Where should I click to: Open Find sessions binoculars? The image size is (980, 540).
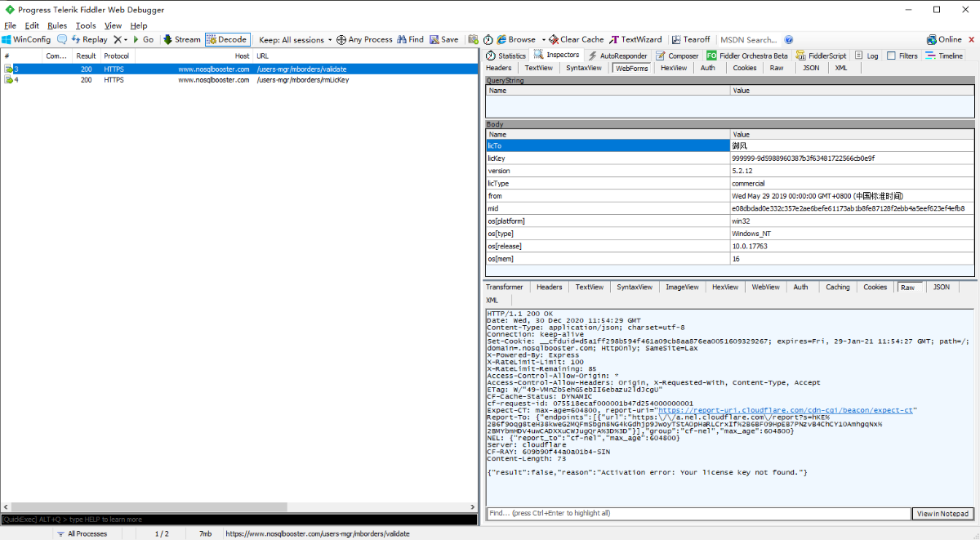(410, 39)
